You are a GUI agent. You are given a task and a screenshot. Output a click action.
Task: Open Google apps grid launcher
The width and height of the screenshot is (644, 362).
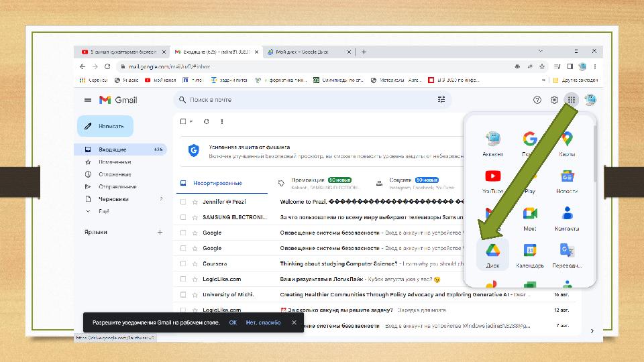[572, 100]
